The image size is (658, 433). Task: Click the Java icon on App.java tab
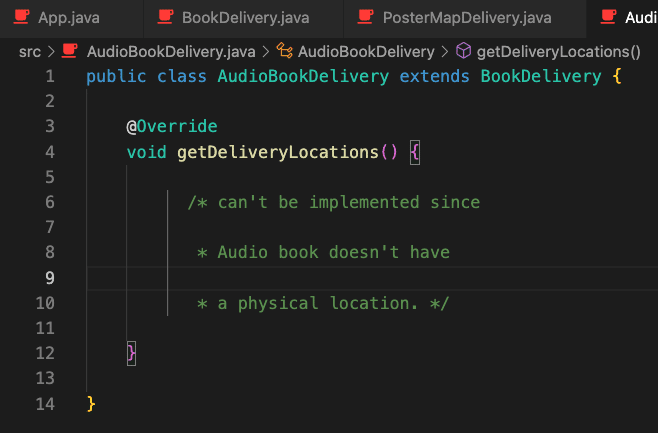[21, 18]
